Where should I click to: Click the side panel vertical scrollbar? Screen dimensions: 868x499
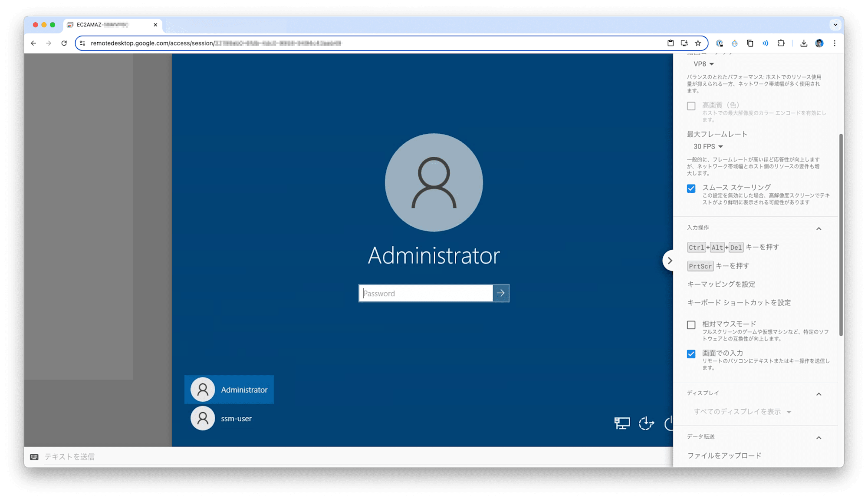pos(841,235)
